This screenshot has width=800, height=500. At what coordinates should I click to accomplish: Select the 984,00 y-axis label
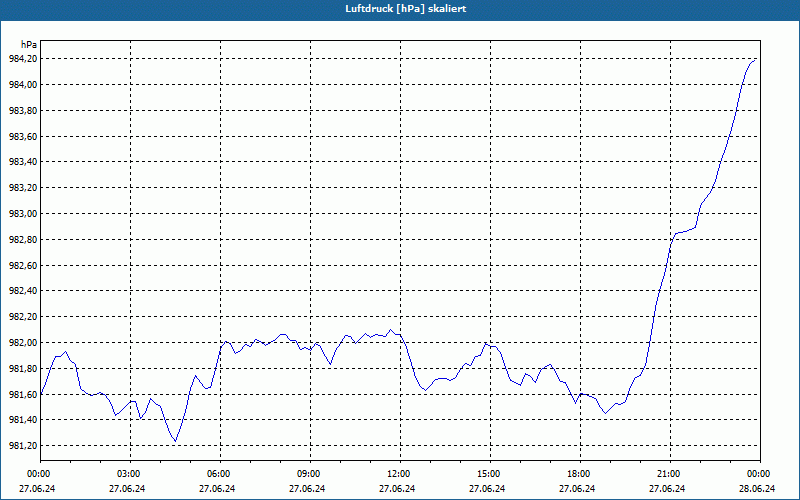(23, 85)
